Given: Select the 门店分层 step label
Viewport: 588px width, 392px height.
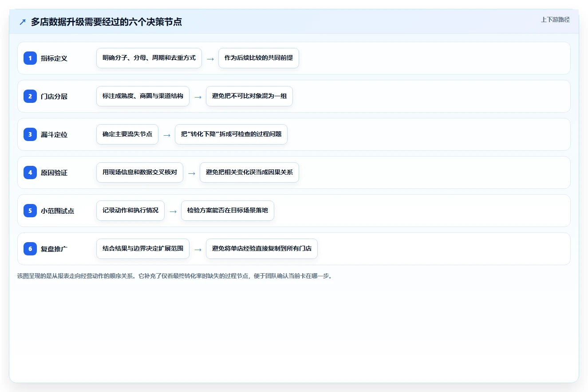Looking at the screenshot, I should point(54,96).
